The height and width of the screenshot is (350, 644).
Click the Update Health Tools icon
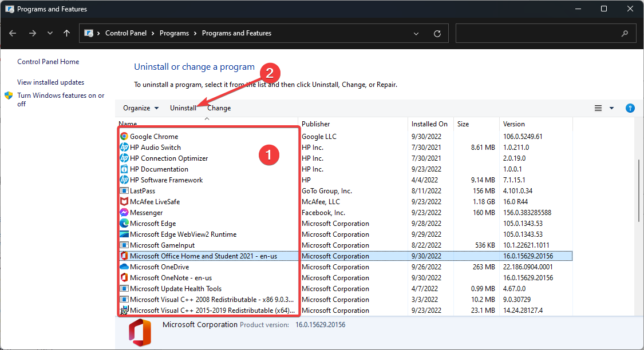pos(124,288)
